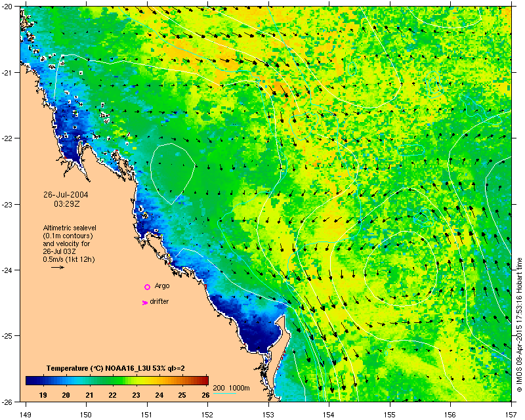Click the '19' color bar tick label

point(43,395)
